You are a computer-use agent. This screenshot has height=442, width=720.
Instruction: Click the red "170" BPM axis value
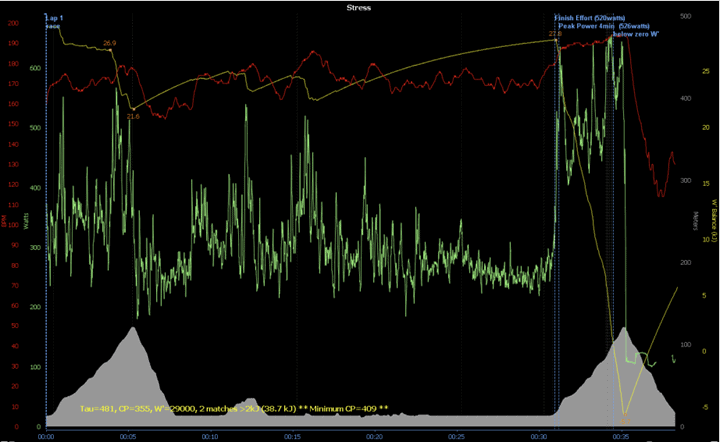tap(13, 84)
